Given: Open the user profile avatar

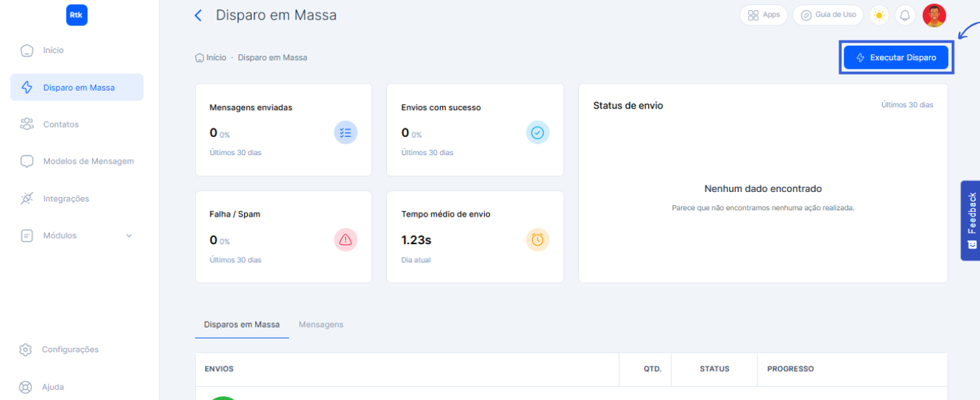Looking at the screenshot, I should (x=934, y=15).
